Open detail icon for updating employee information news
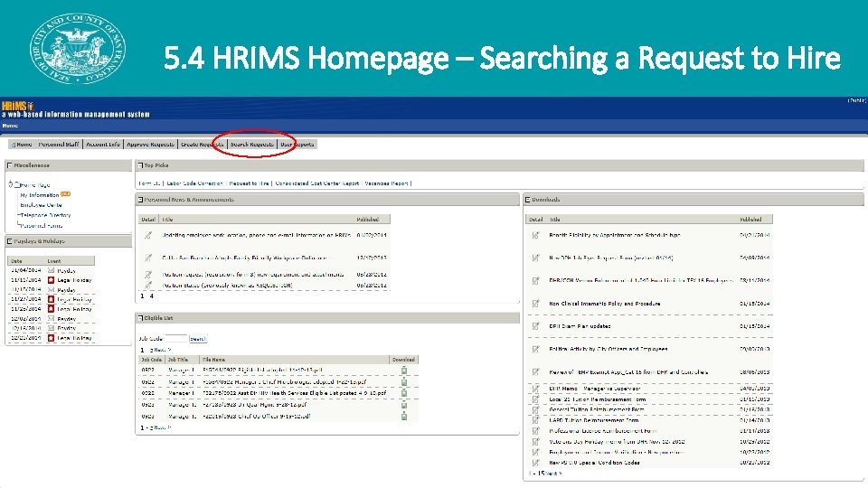Screen dimensions: 868x488 tap(148, 235)
